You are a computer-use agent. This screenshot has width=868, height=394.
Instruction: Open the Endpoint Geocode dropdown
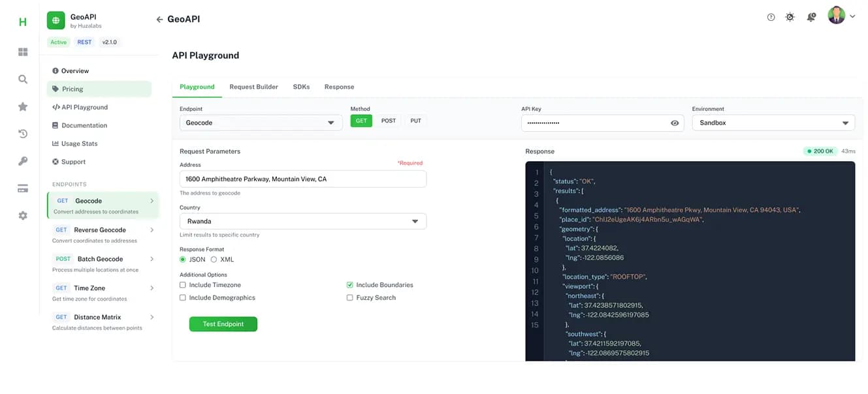click(x=261, y=123)
